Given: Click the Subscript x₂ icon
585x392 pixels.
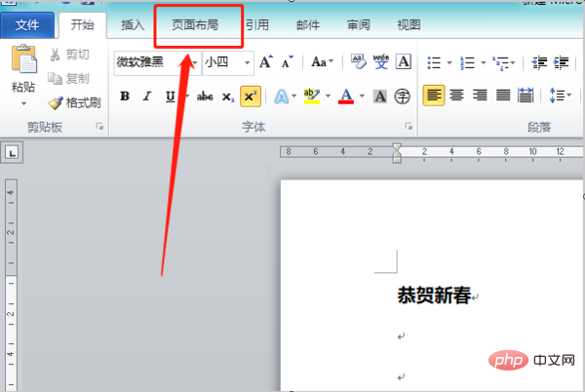Looking at the screenshot, I should click(x=227, y=96).
